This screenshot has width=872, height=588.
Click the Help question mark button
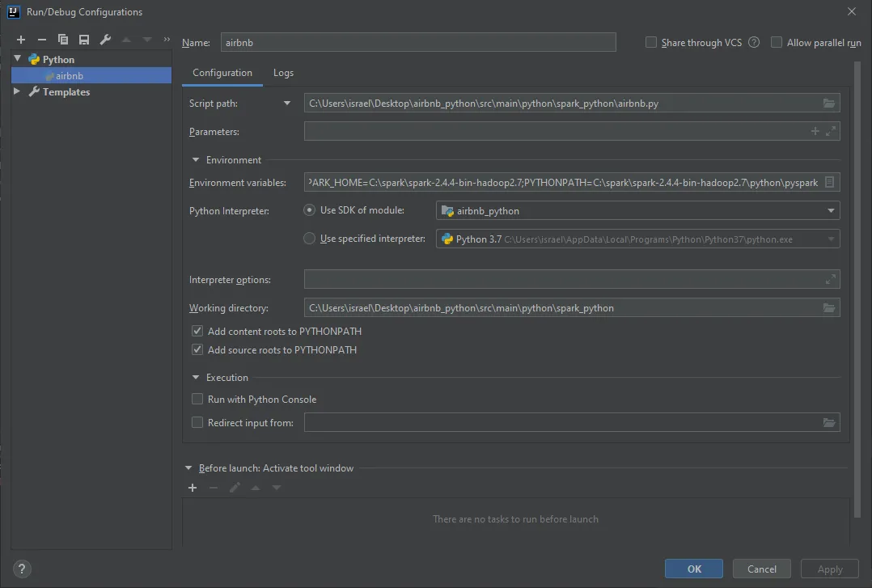(x=23, y=569)
